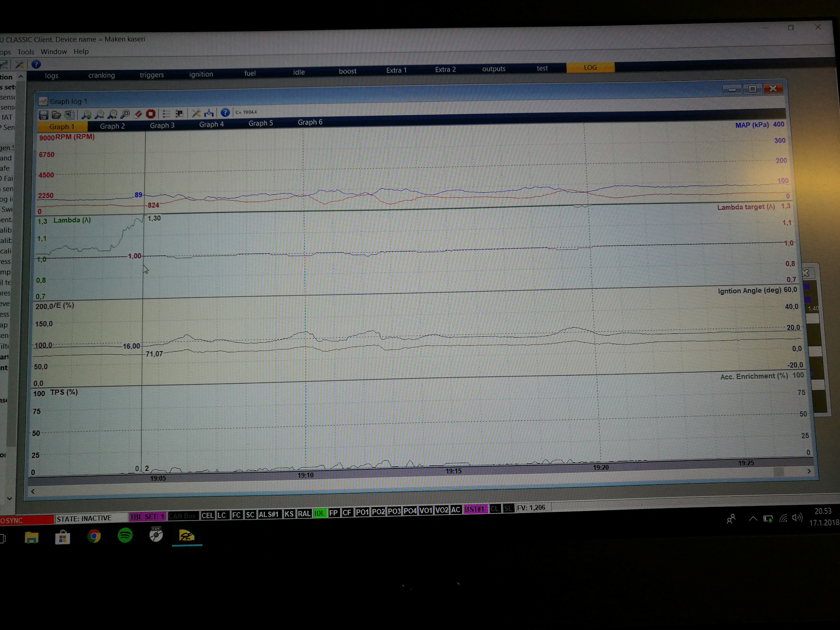Click the eraser clear log icon
This screenshot has height=630, width=840.
pyautogui.click(x=138, y=114)
